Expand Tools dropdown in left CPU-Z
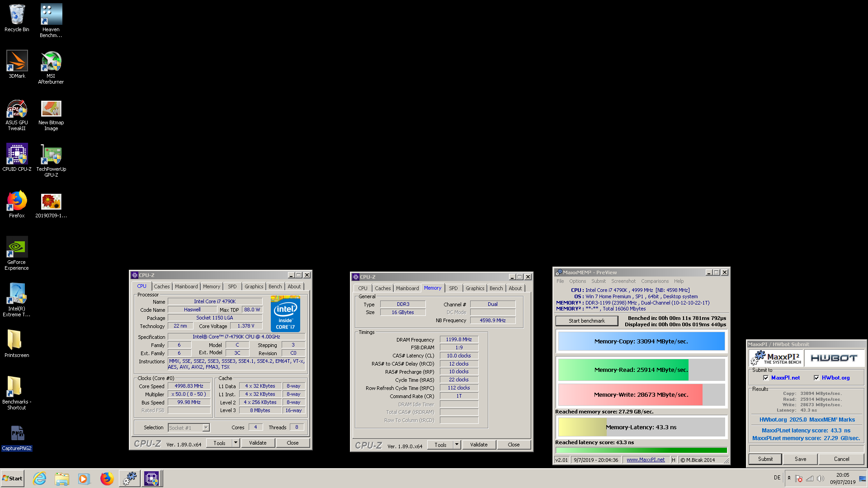Screen dimensions: 868x488 point(236,443)
